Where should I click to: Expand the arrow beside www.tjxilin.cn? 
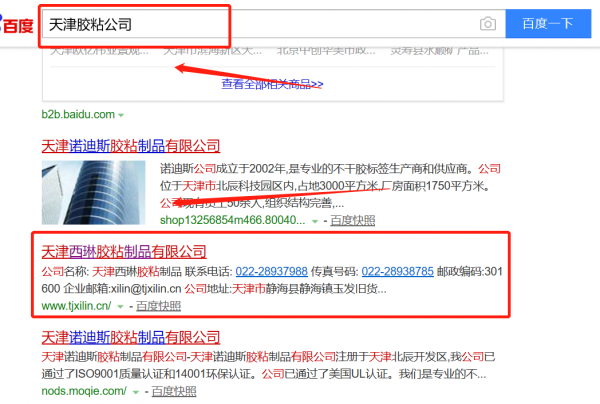pyautogui.click(x=120, y=307)
